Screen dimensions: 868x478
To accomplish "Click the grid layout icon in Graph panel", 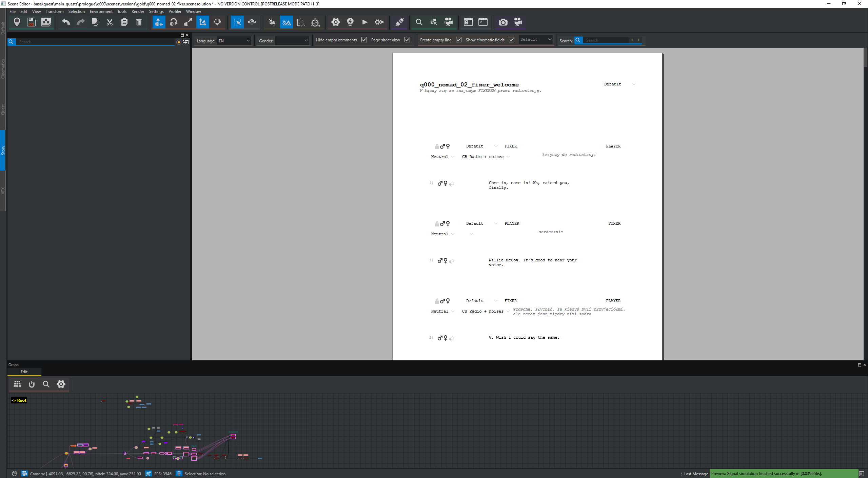I will tap(17, 384).
